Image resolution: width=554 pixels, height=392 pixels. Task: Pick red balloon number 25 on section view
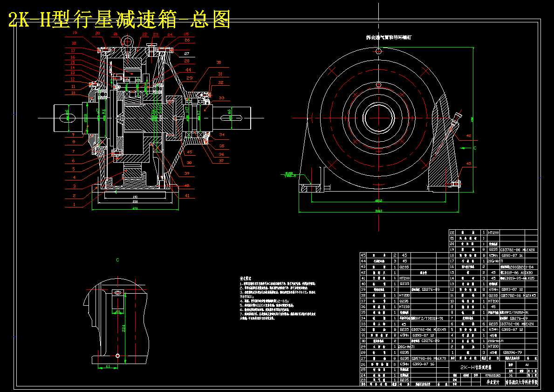click(x=186, y=34)
